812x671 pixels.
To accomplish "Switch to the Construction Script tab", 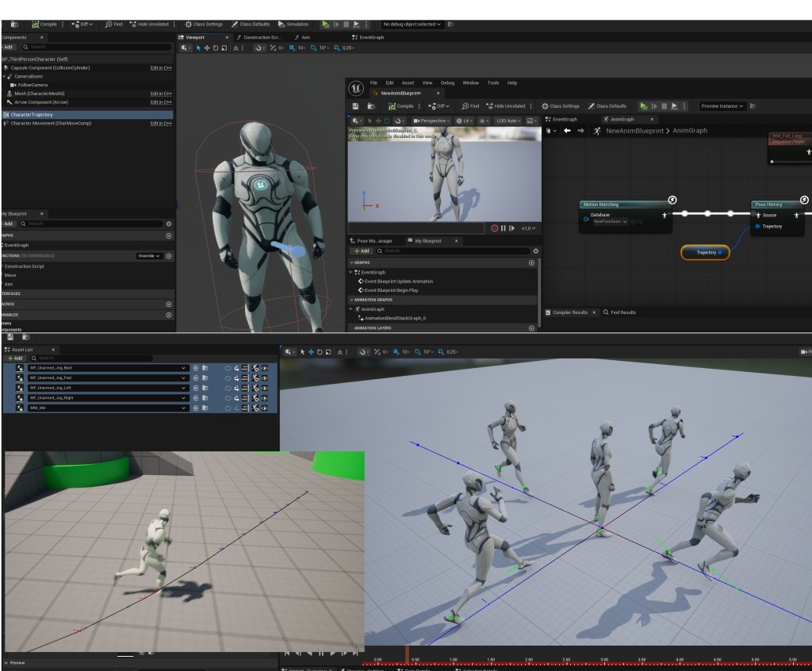I will (261, 37).
